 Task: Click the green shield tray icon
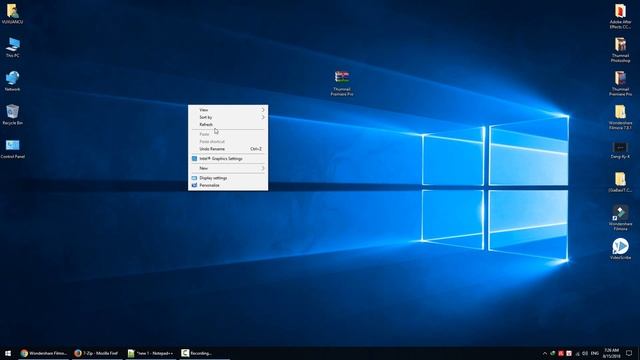[x=553, y=353]
